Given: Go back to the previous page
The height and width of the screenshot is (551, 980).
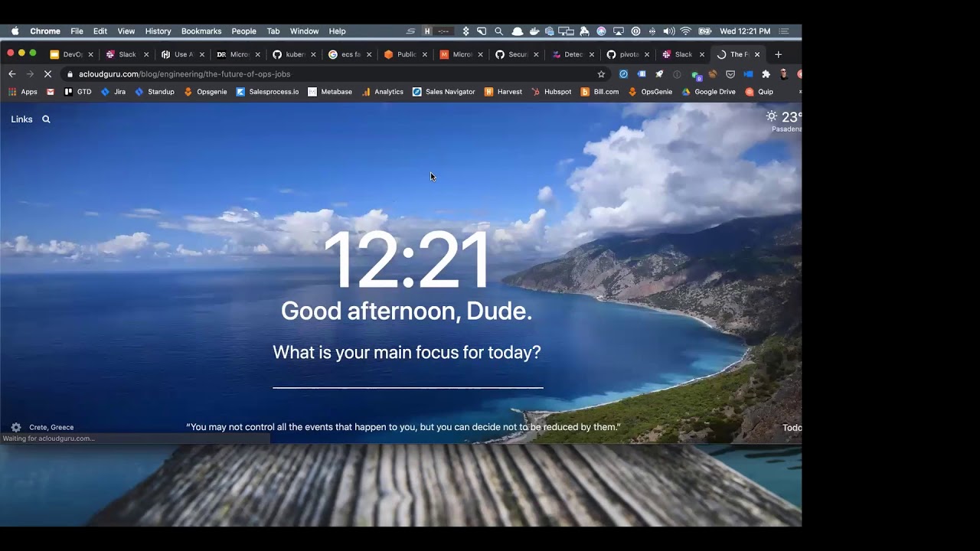Looking at the screenshot, I should pyautogui.click(x=11, y=74).
